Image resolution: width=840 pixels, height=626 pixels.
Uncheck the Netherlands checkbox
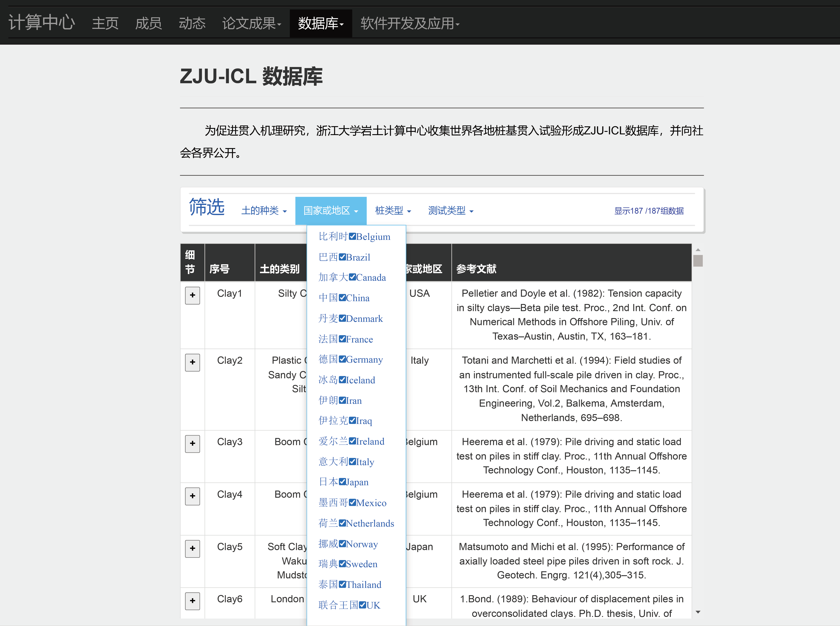[x=342, y=523]
